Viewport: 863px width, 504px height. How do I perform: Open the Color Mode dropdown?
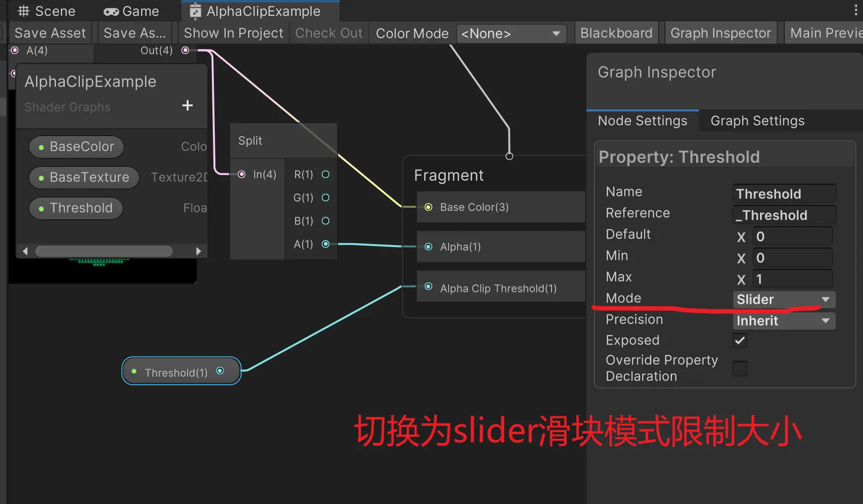coord(511,34)
